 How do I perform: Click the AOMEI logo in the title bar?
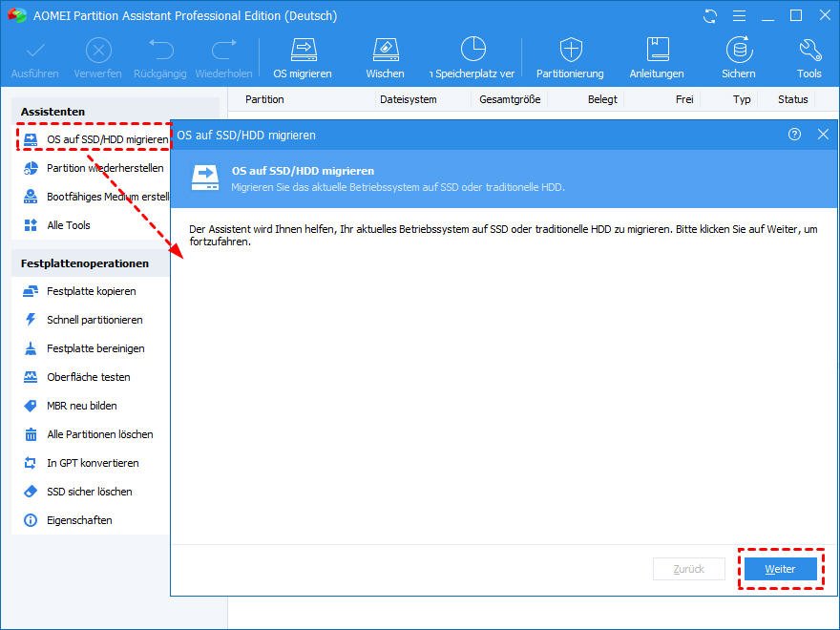[x=16, y=15]
